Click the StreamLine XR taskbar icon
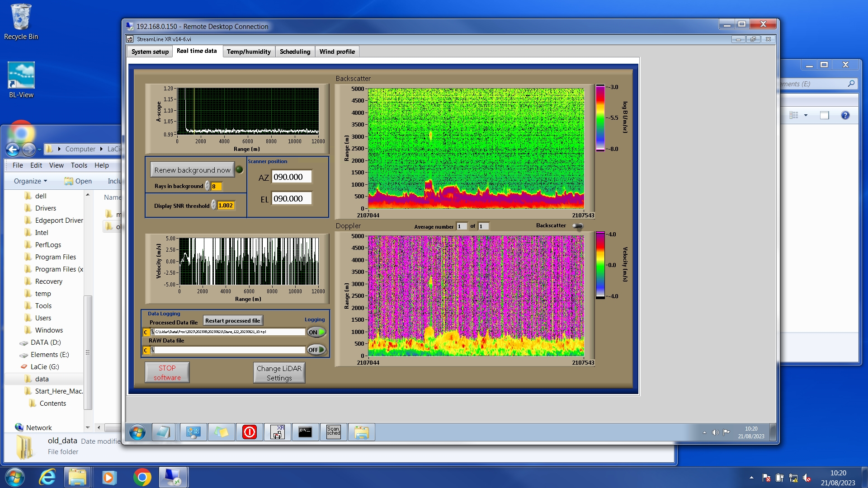 coord(277,432)
